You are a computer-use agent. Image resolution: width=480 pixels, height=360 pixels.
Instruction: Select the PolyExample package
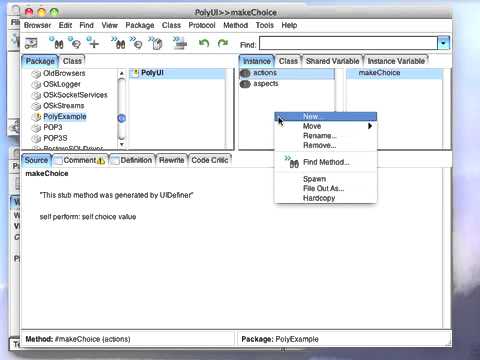tap(65, 117)
